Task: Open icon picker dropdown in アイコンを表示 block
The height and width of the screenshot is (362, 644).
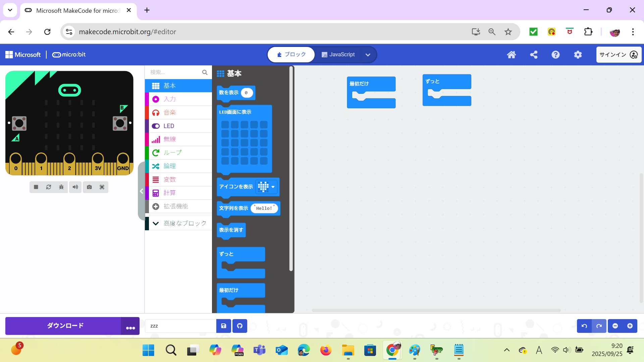Action: [x=273, y=187]
